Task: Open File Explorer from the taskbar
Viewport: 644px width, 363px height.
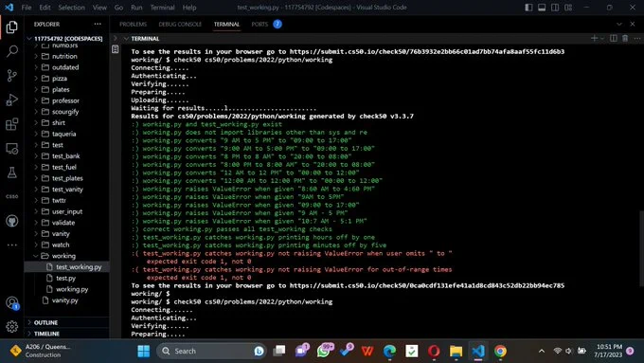Action: point(456,351)
